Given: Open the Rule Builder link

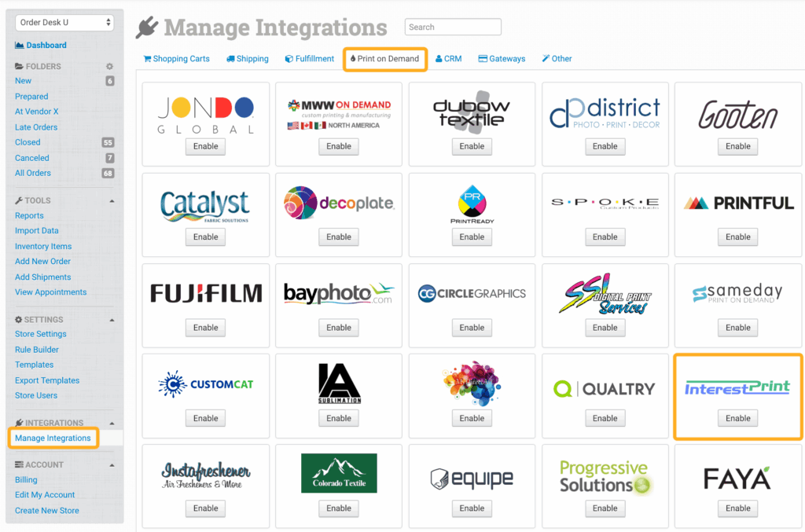Looking at the screenshot, I should (x=37, y=350).
